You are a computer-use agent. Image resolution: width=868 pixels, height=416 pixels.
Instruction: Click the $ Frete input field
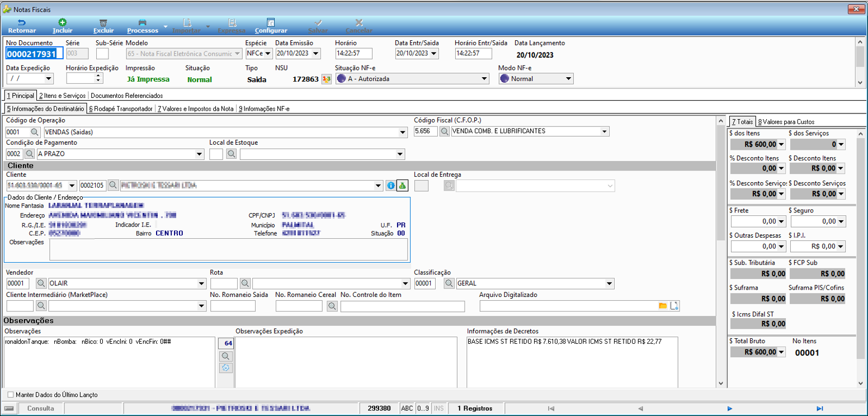[x=758, y=221]
